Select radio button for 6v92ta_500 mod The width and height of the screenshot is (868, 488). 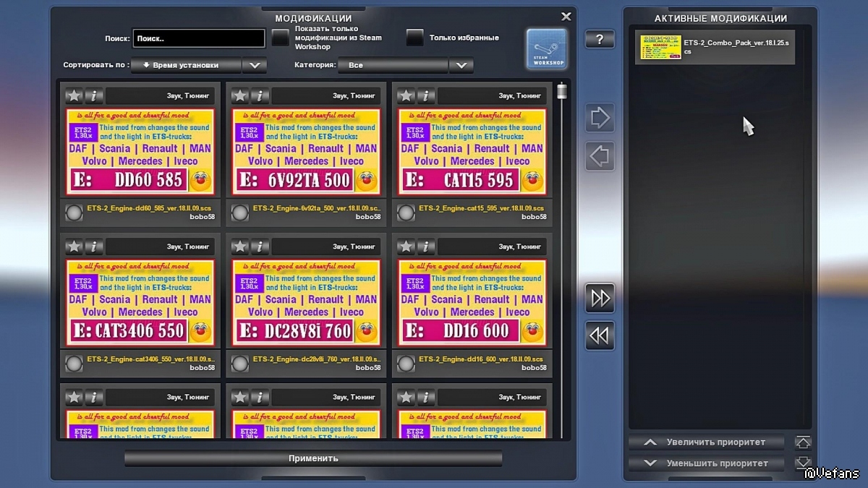pos(239,213)
